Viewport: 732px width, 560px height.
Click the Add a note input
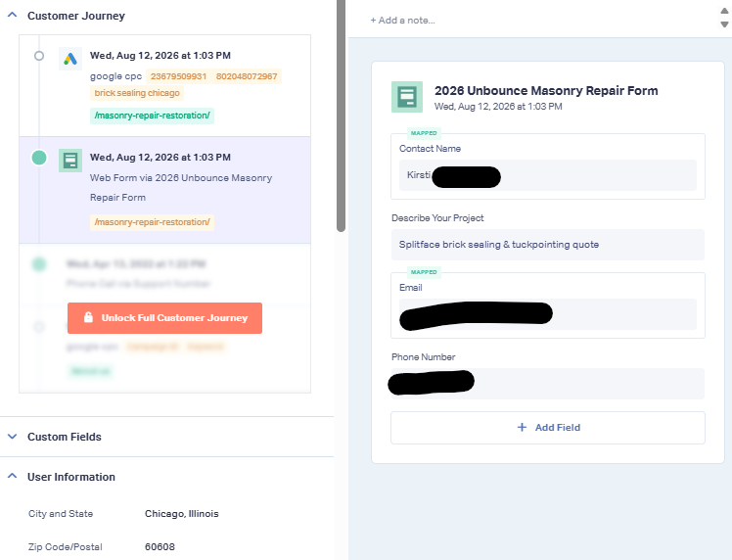click(x=402, y=21)
